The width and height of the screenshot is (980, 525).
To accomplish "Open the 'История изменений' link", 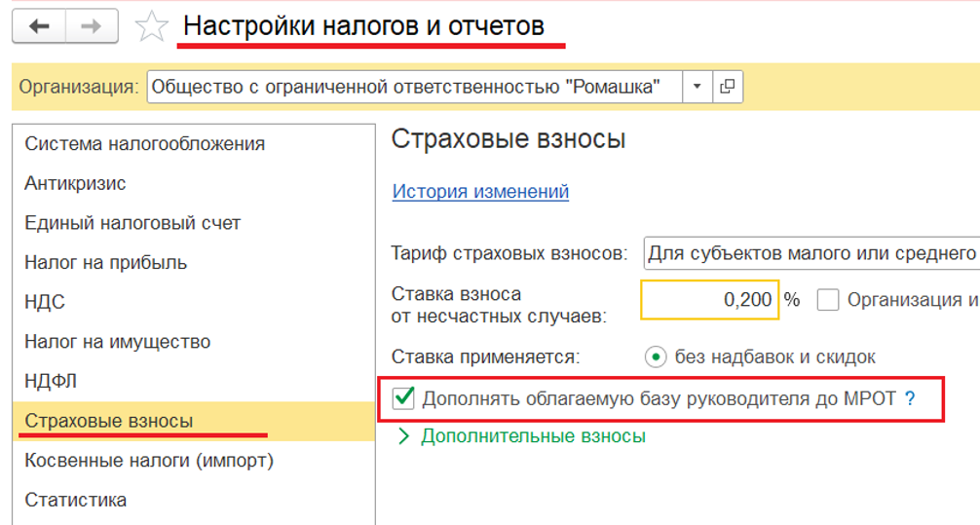I will click(480, 192).
